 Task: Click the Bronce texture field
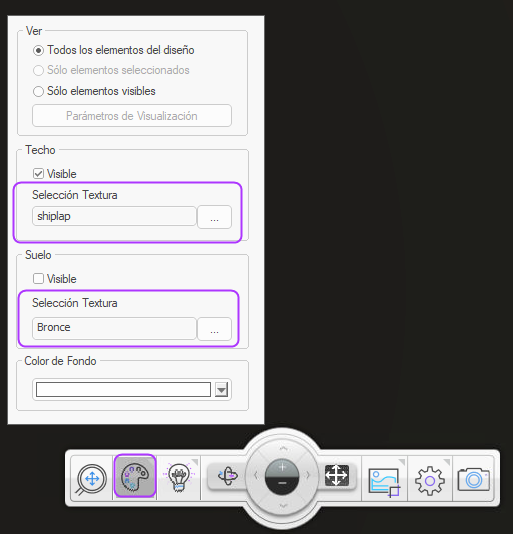click(114, 328)
